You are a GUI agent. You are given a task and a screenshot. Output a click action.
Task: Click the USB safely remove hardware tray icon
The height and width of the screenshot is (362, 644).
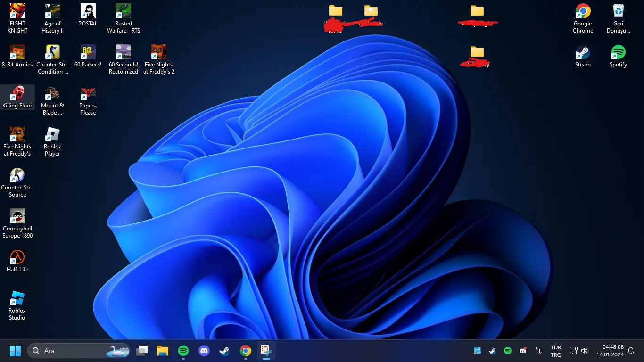click(538, 351)
